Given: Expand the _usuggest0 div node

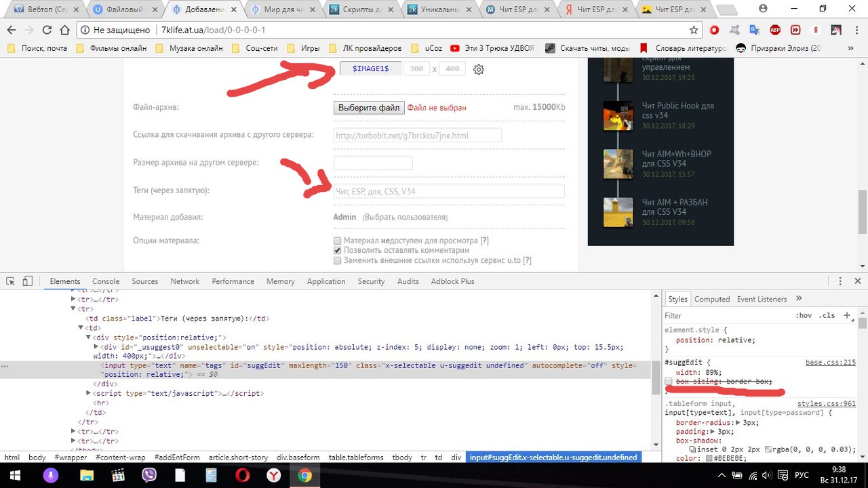Looking at the screenshot, I should (x=97, y=346).
